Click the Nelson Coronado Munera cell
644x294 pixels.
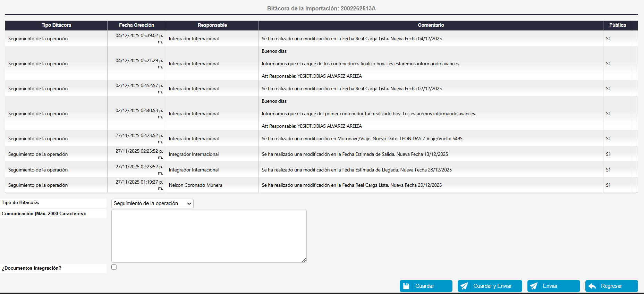pyautogui.click(x=196, y=185)
